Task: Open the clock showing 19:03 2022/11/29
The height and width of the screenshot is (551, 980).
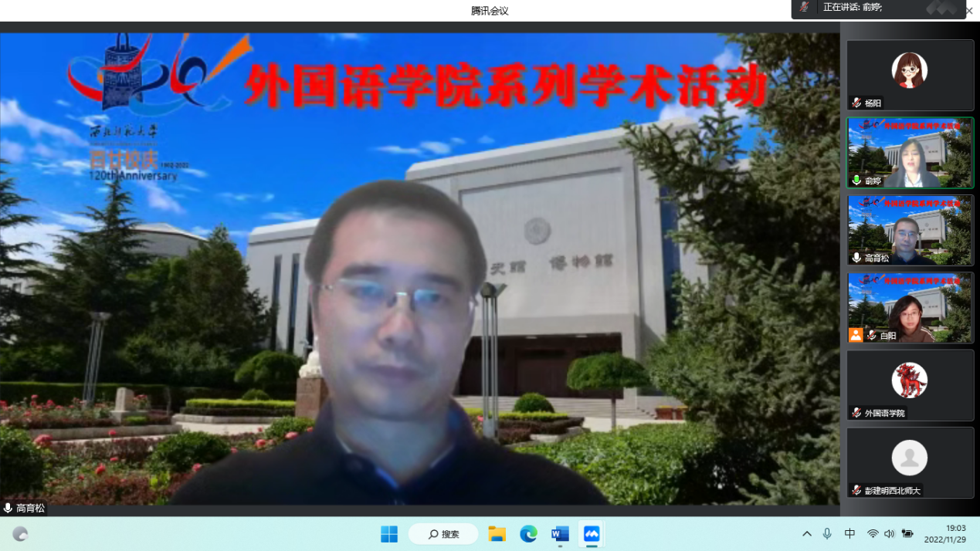Action: point(944,534)
